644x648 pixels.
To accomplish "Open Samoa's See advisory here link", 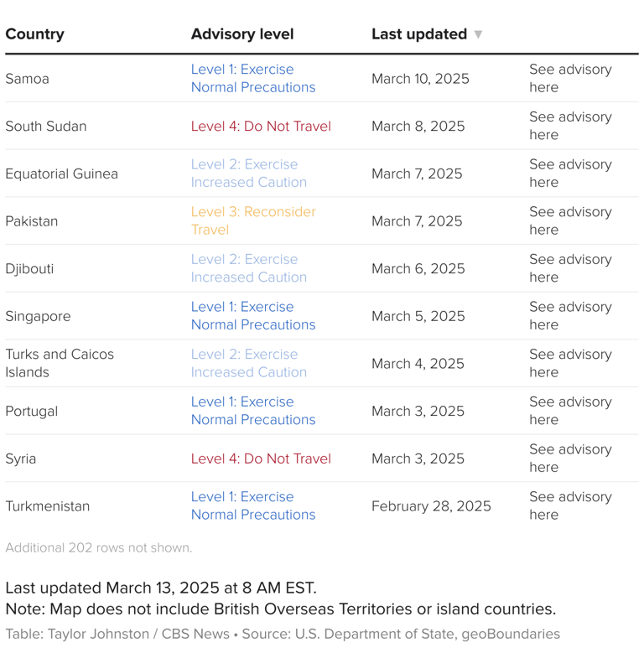I will pyautogui.click(x=570, y=78).
